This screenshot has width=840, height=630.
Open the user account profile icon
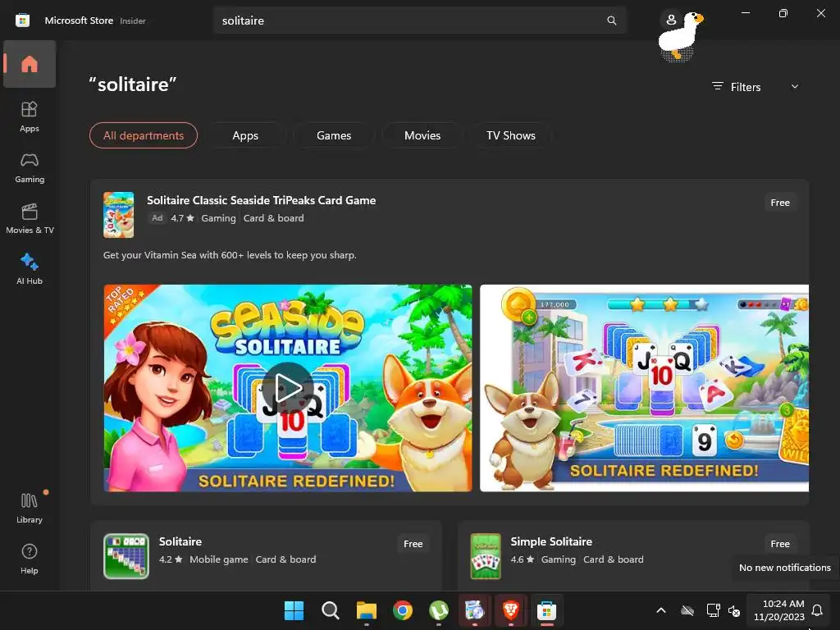(x=671, y=21)
